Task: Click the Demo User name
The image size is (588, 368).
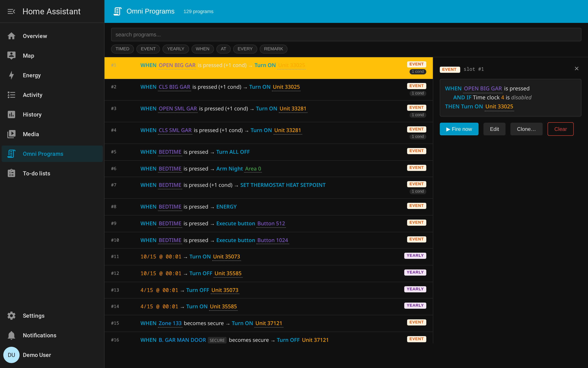Action: 37,355
